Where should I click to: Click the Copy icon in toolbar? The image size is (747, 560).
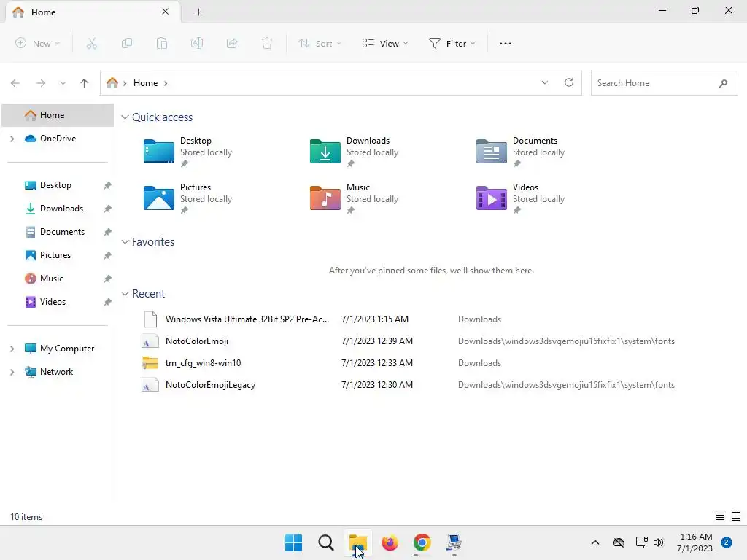tap(127, 43)
